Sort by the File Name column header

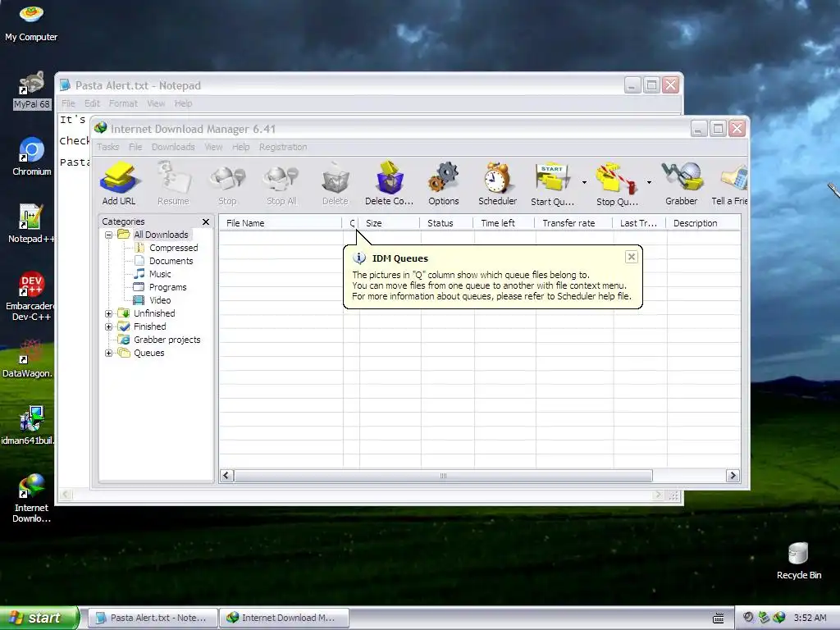[281, 223]
